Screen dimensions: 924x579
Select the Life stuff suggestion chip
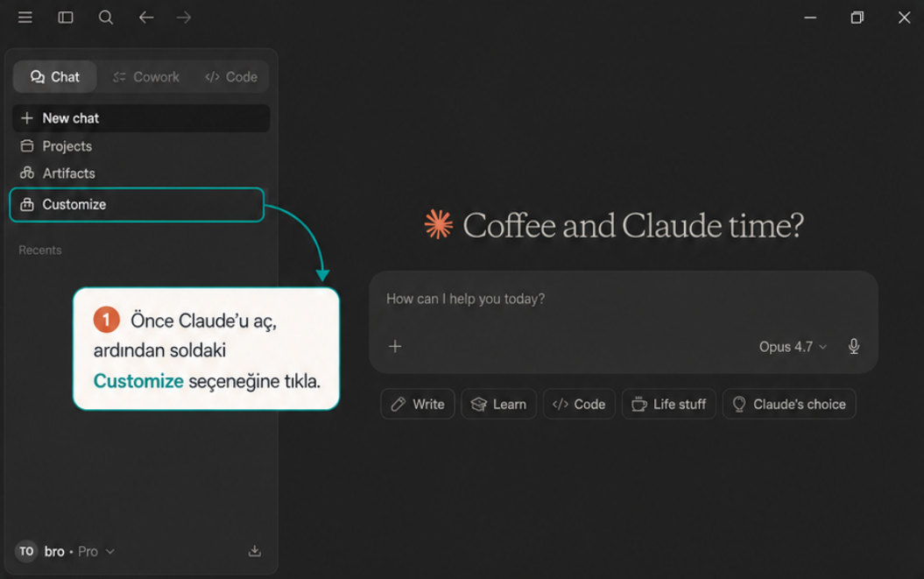[669, 404]
